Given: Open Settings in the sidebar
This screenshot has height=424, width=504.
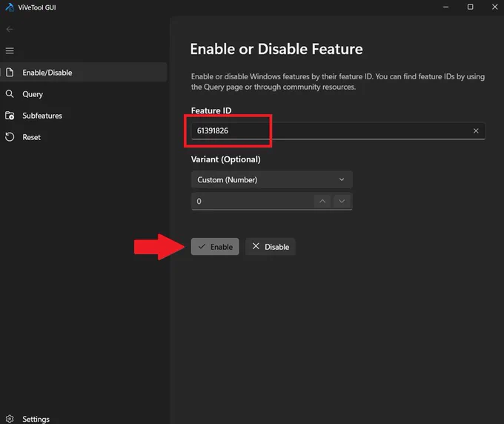Looking at the screenshot, I should click(x=84, y=419).
